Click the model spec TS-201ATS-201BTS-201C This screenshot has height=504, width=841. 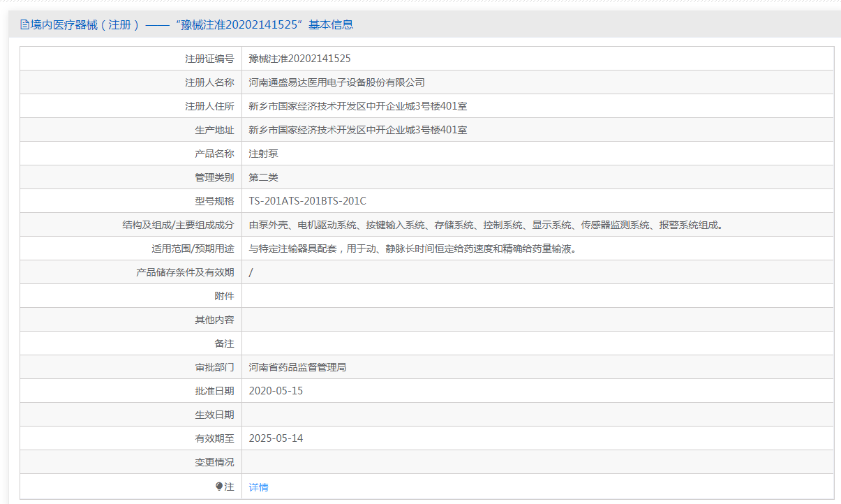click(x=307, y=201)
